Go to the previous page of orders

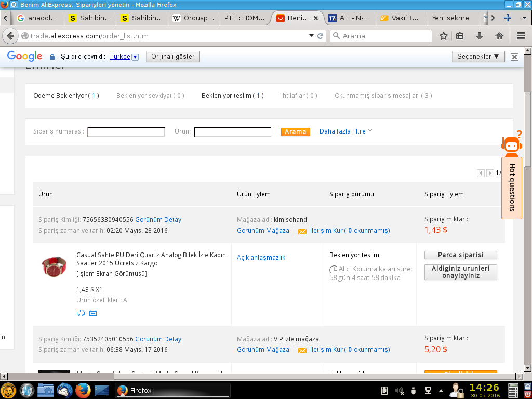click(x=481, y=174)
